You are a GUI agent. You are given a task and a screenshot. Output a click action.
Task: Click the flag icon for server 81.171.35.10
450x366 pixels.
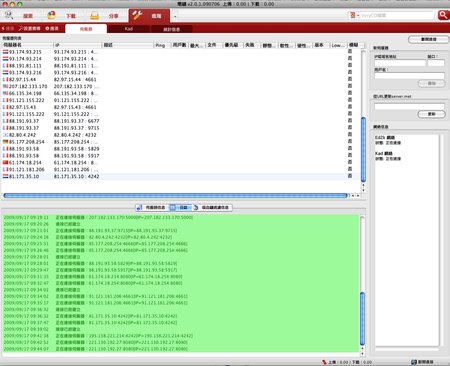pos(5,176)
